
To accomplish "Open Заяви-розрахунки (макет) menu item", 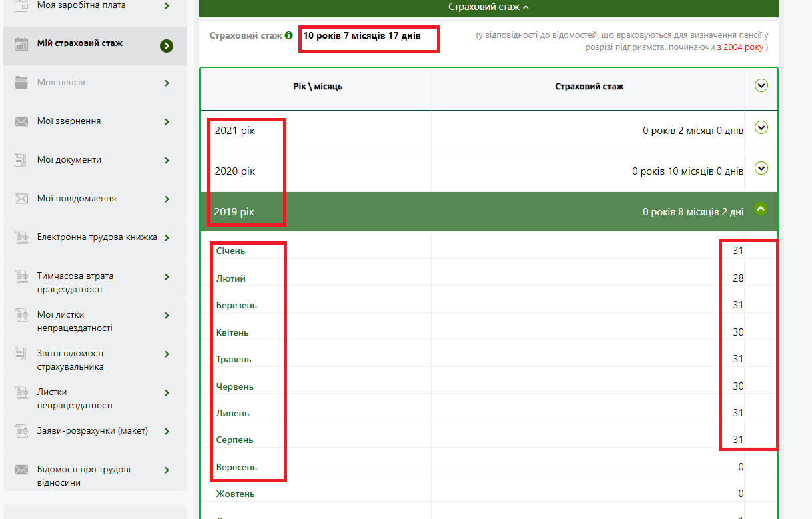I will [x=92, y=431].
